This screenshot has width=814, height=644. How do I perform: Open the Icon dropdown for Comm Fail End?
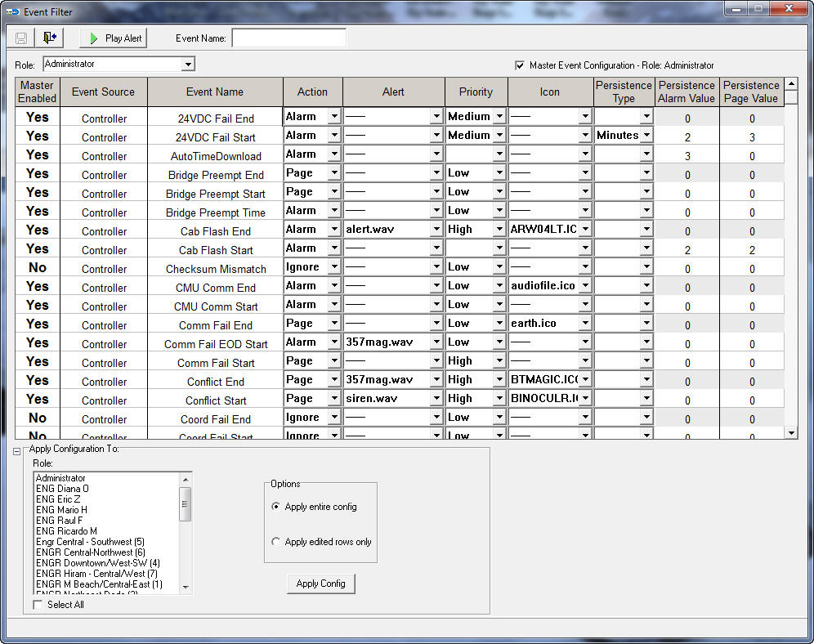coord(584,324)
